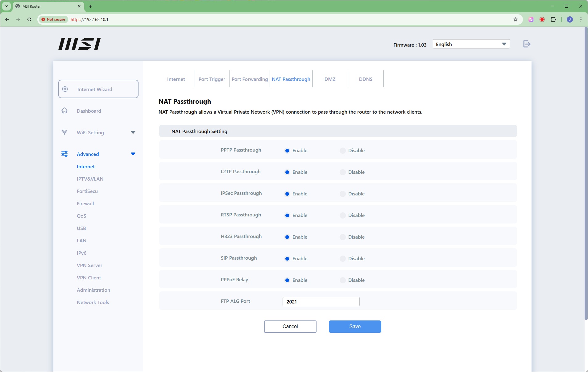This screenshot has height=372, width=588.
Task: Click the WiFi Setting signal icon
Action: pyautogui.click(x=64, y=132)
